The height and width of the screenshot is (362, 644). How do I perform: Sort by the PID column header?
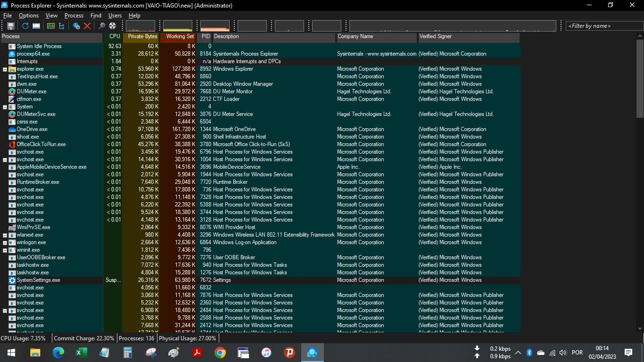coord(205,37)
